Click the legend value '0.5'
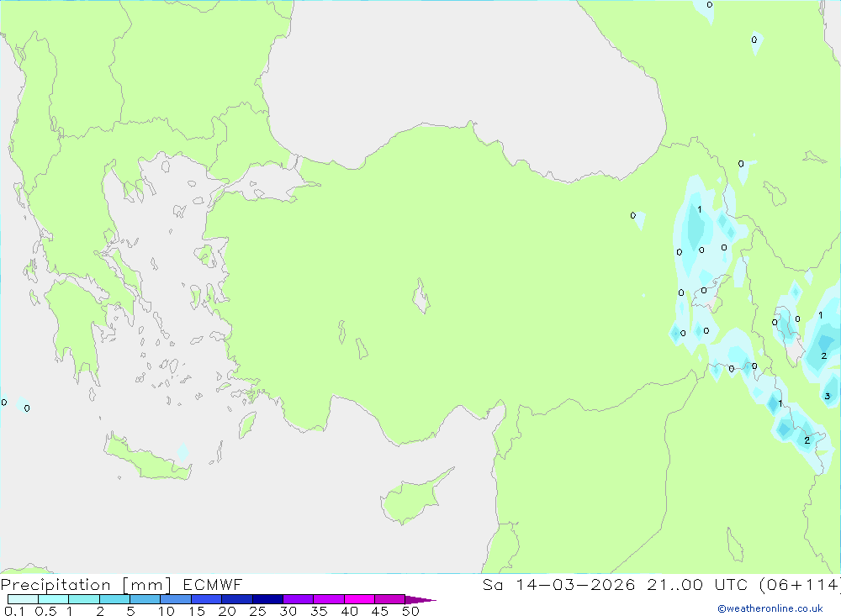The height and width of the screenshot is (616, 841). tap(45, 611)
